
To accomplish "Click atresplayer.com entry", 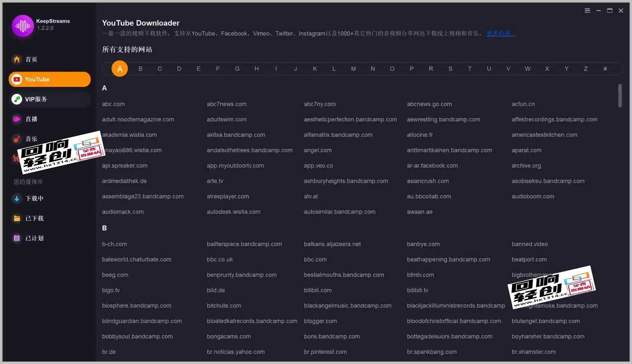I will coord(228,196).
